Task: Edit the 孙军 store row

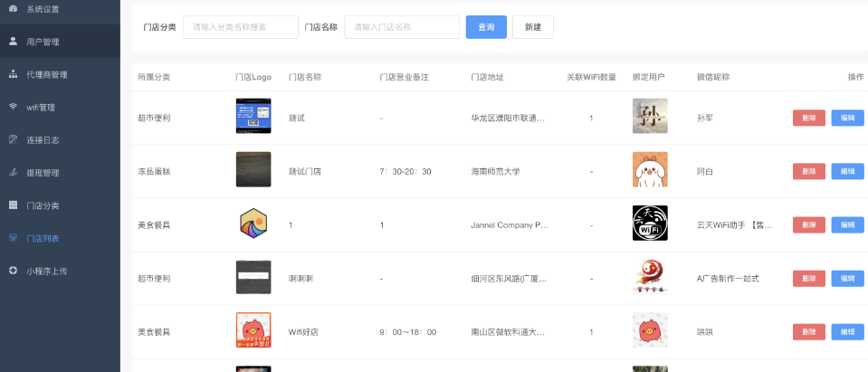Action: [847, 118]
